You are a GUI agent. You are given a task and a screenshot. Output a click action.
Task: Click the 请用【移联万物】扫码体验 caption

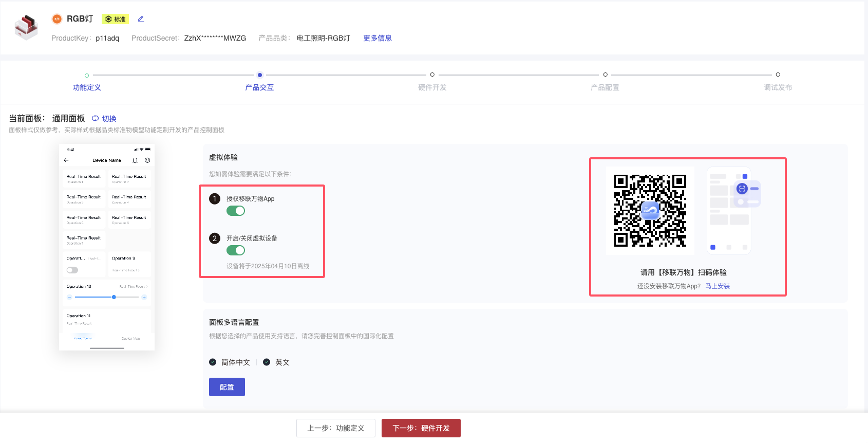click(x=684, y=272)
